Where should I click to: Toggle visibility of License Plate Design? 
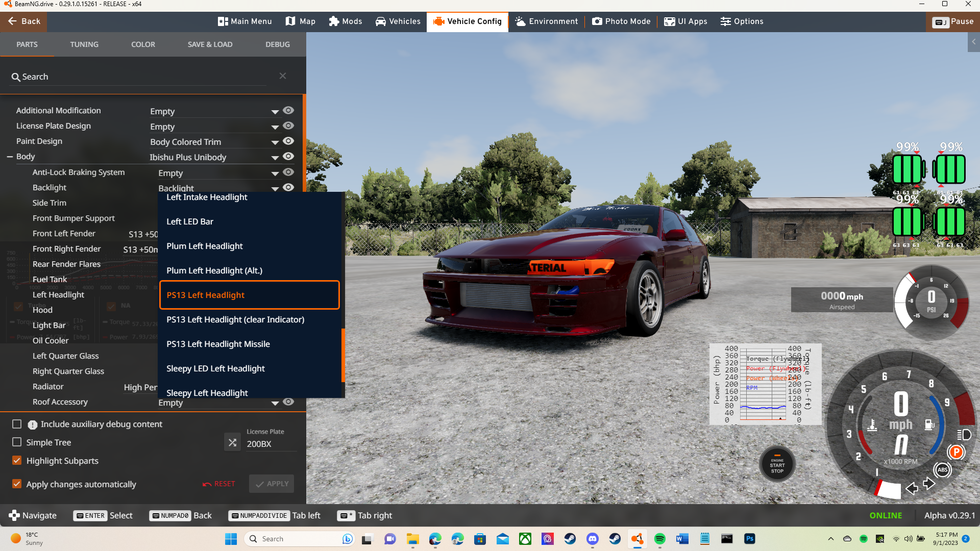pos(288,126)
